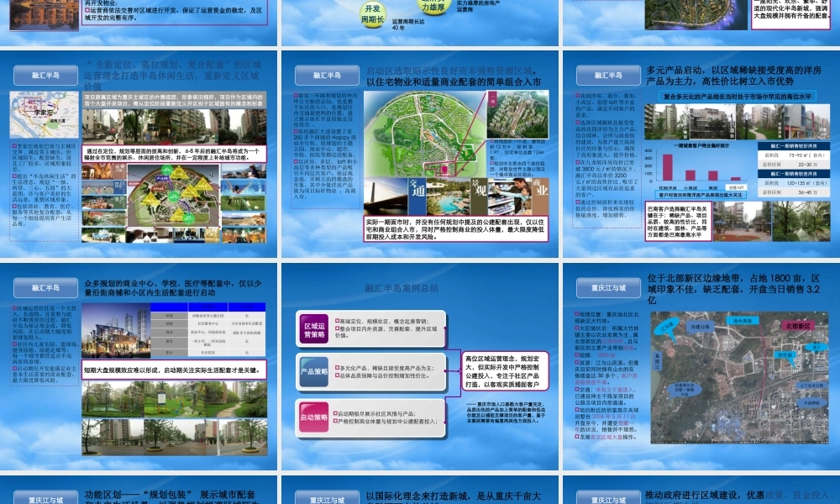This screenshot has height=504, width=840.
Task: Select the bottom slide 以国际化理念来打造新城
Action: click(419, 490)
